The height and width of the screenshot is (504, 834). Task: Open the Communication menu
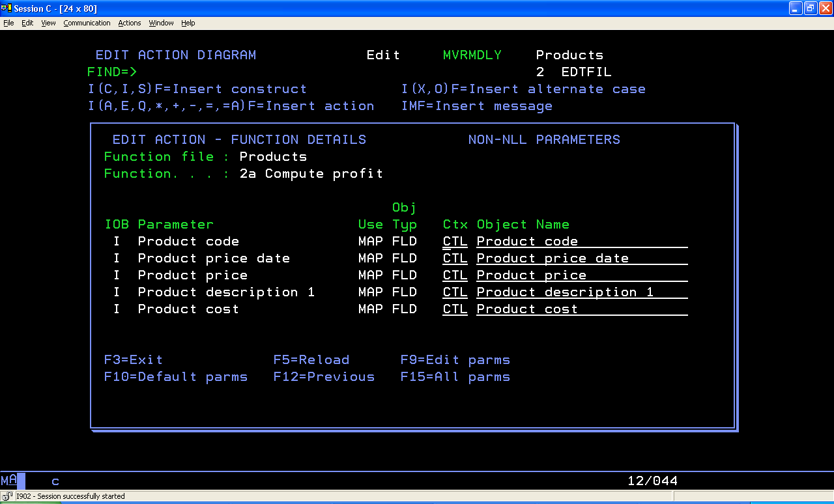87,23
